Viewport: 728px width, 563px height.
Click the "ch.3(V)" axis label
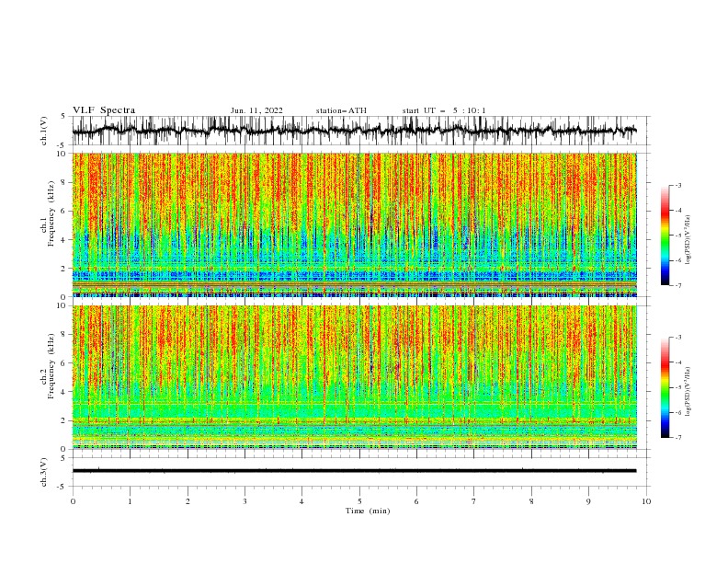(44, 472)
